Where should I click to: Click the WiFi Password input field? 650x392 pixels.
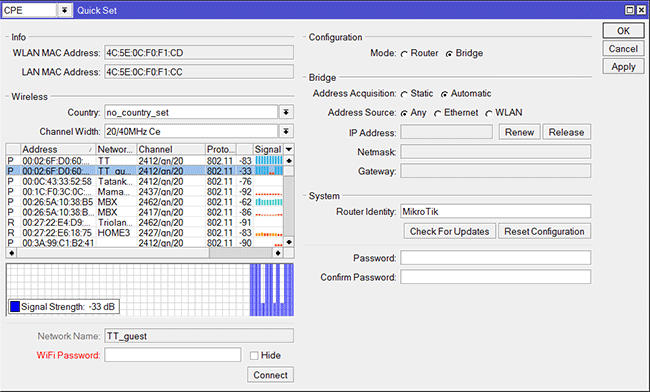coord(173,355)
